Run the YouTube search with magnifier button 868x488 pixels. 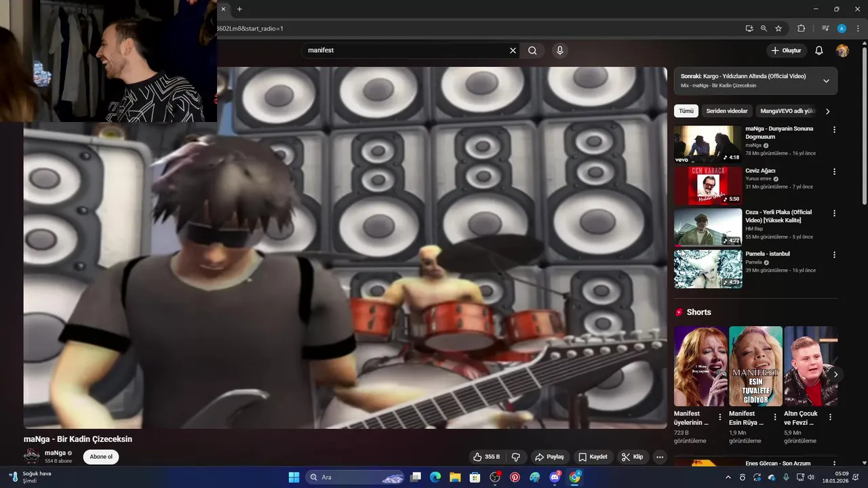click(x=532, y=50)
